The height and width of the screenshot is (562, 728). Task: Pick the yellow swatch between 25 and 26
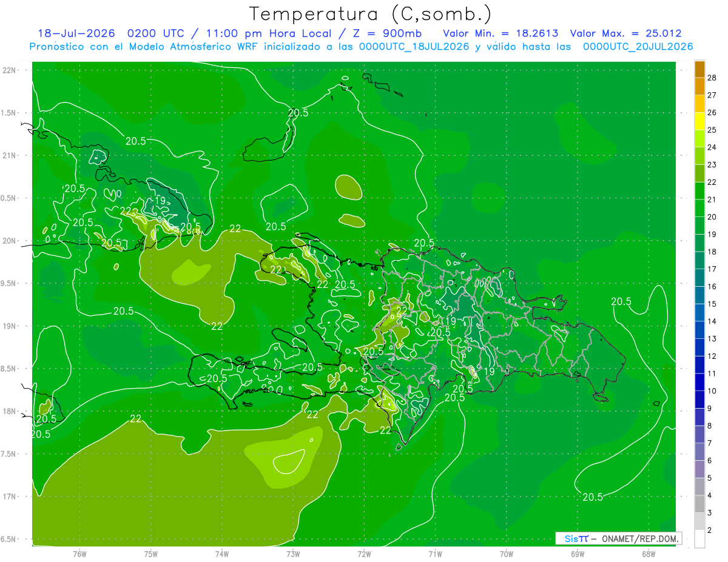[x=699, y=121]
